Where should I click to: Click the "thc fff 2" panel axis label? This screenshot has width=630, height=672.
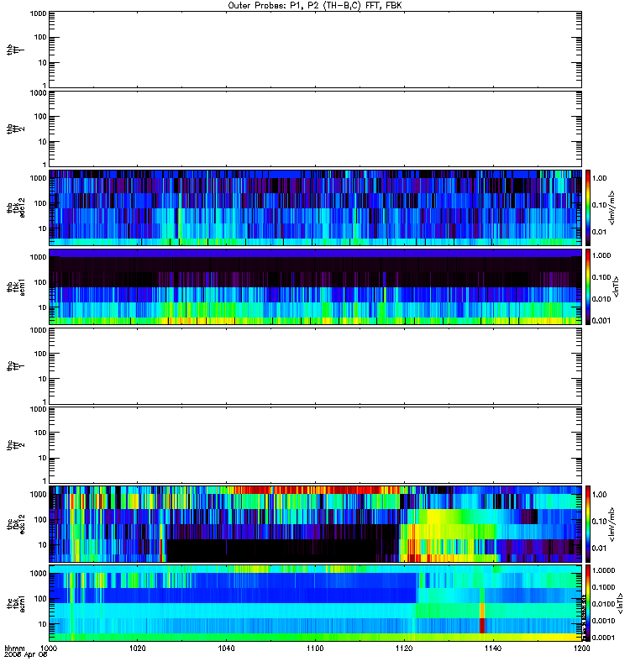tap(15, 445)
